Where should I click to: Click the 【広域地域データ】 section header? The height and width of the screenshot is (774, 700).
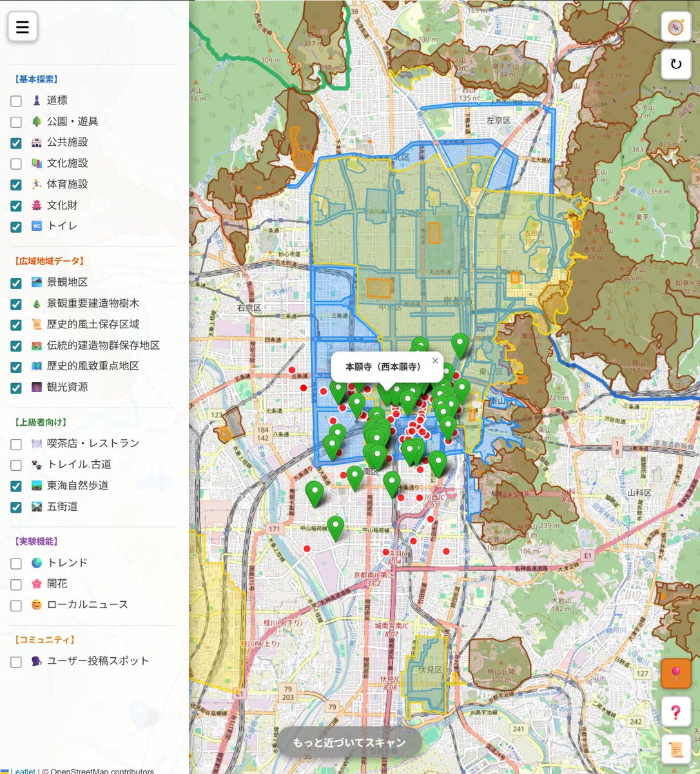pos(48,261)
